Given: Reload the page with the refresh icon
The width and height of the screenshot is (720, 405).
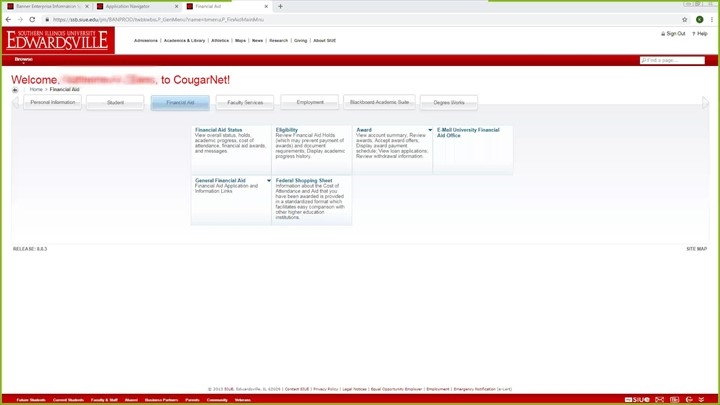Looking at the screenshot, I should pyautogui.click(x=33, y=19).
